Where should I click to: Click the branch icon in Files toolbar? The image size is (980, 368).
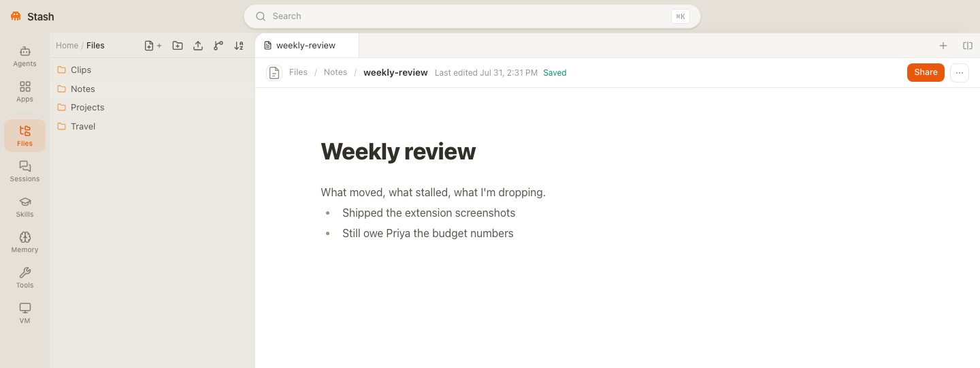(x=218, y=46)
